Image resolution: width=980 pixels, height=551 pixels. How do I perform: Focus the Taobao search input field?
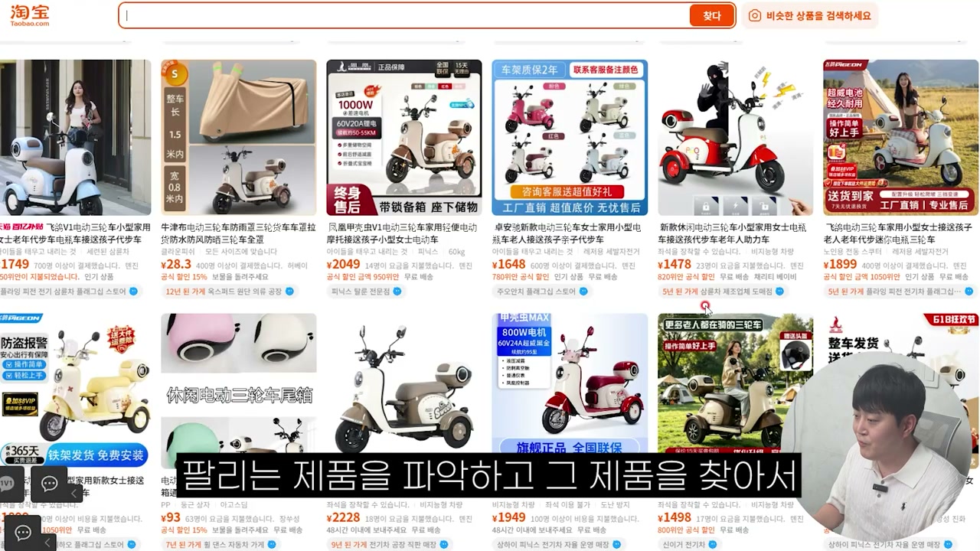(406, 15)
